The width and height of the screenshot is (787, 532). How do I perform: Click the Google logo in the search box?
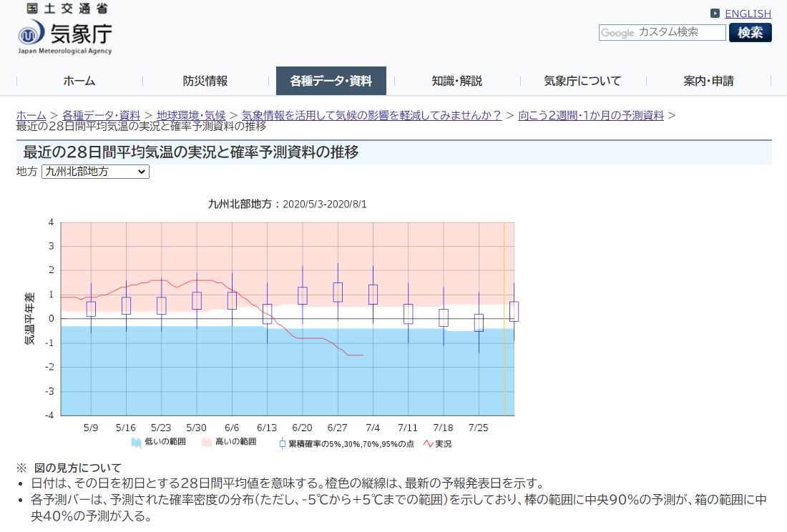(619, 32)
